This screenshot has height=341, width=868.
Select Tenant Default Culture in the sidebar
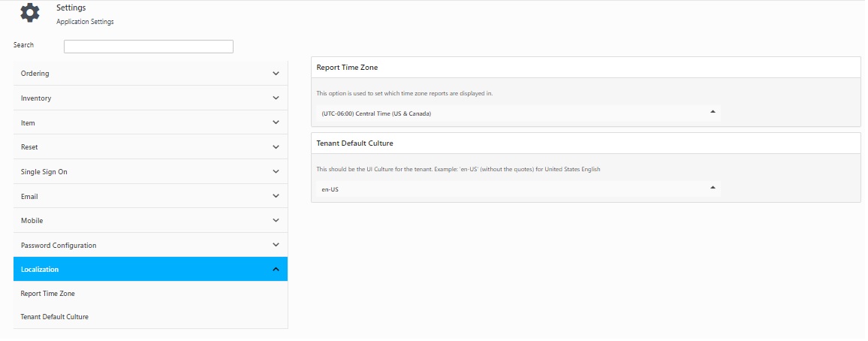tap(55, 317)
